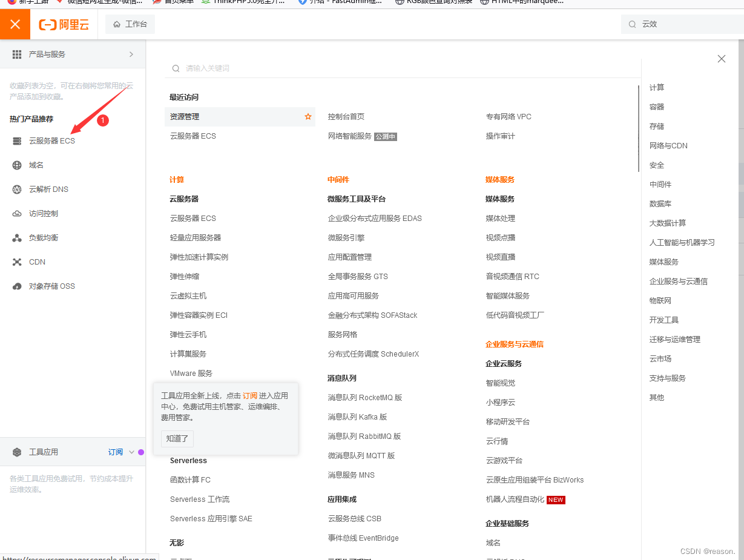Jump to 网络与CDN category
This screenshot has width=744, height=560.
668,146
